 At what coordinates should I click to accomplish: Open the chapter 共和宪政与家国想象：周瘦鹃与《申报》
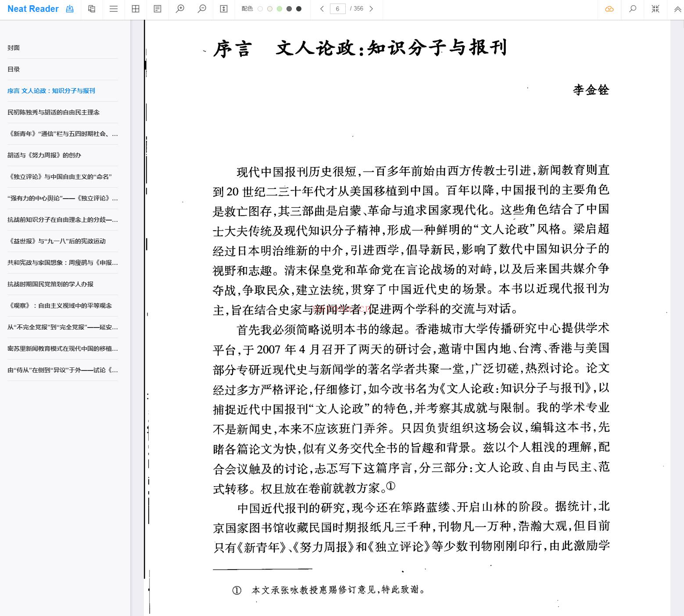pos(62,263)
